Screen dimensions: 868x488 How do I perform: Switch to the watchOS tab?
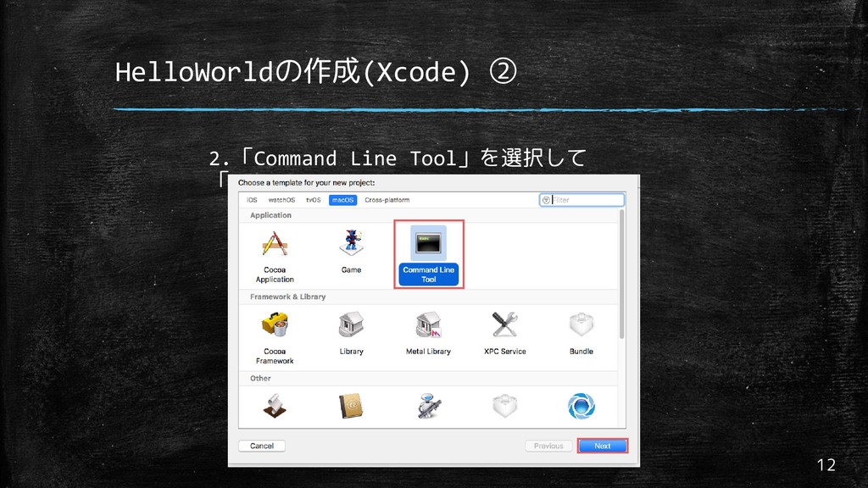click(281, 200)
